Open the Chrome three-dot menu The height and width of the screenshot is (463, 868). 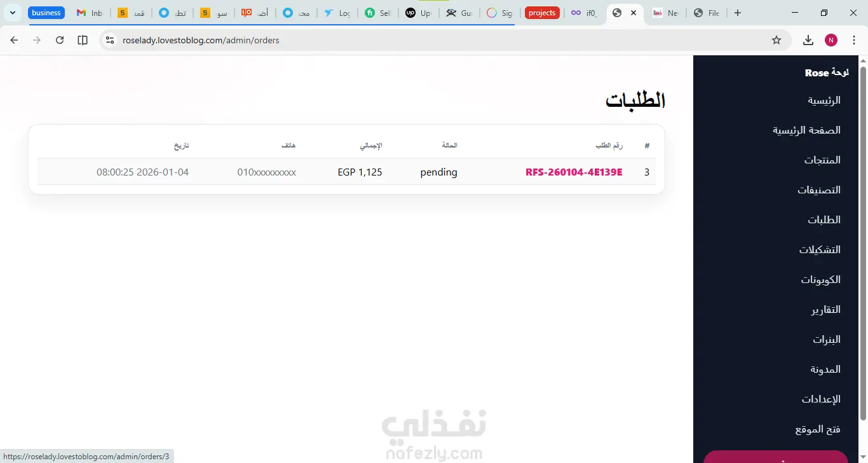click(854, 40)
